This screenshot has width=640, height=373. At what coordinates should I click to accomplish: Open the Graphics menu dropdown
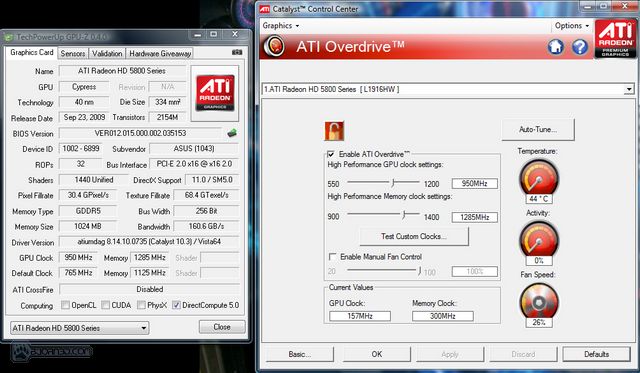point(281,26)
